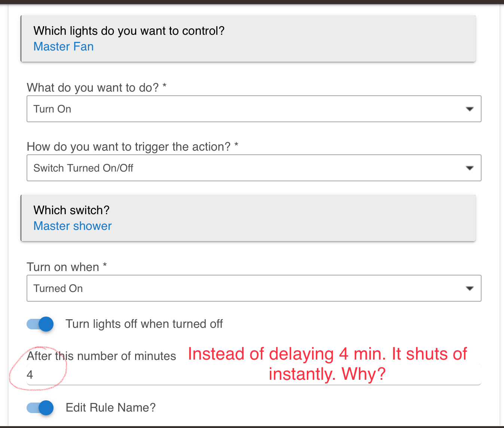Click the Turn on when label
The height and width of the screenshot is (428, 504).
pos(67,267)
